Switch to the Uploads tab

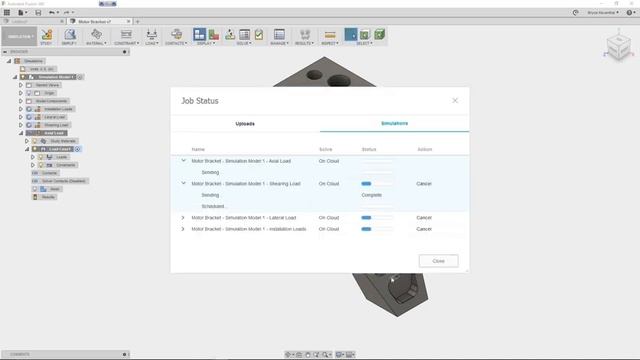(245, 124)
